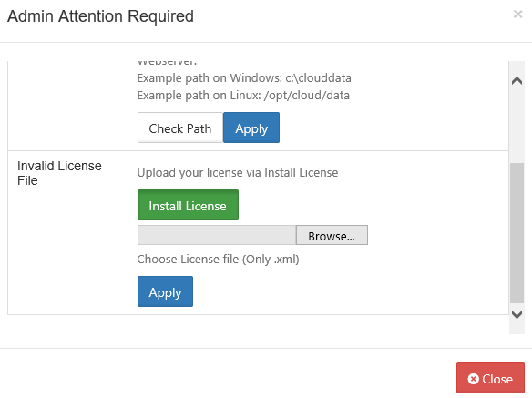Click the circled X icon on Close button
Viewport: 532px width, 398px height.
pyautogui.click(x=474, y=379)
